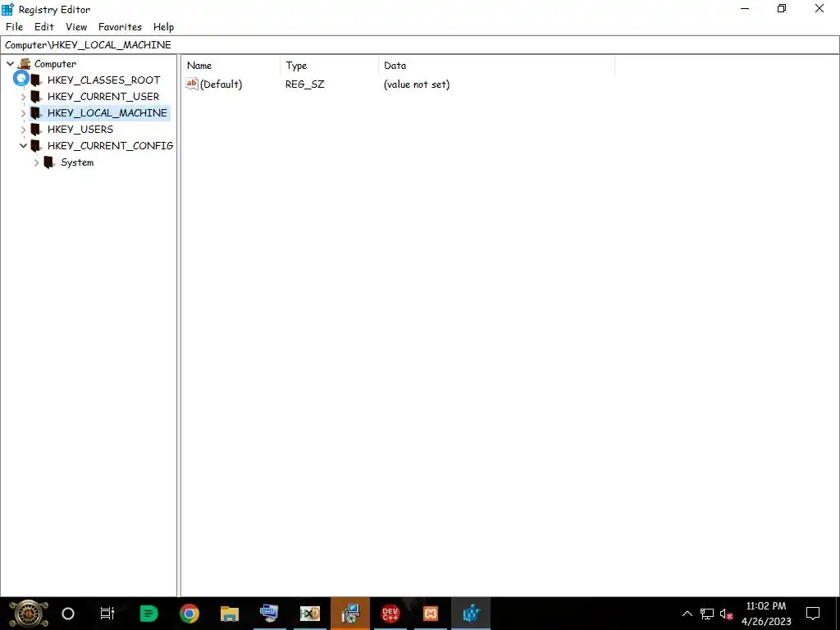Click the Registry Editor title bar icon
This screenshot has width=840, height=630.
(7, 9)
